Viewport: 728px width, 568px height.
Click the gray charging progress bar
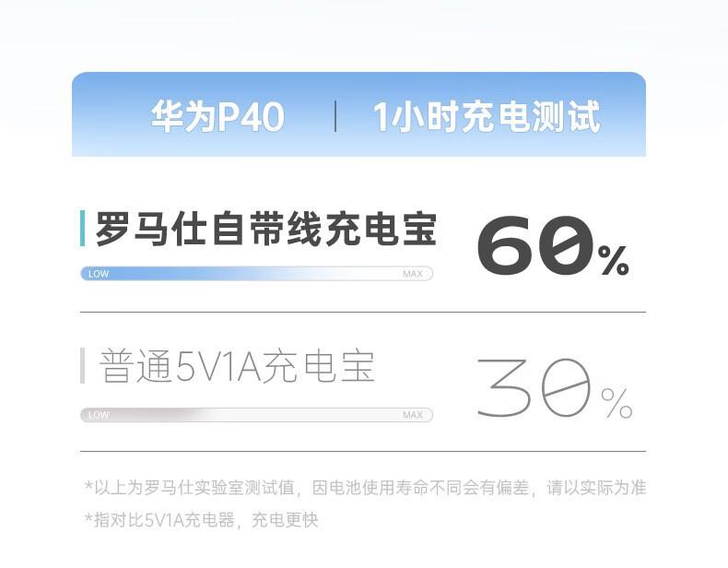257,415
